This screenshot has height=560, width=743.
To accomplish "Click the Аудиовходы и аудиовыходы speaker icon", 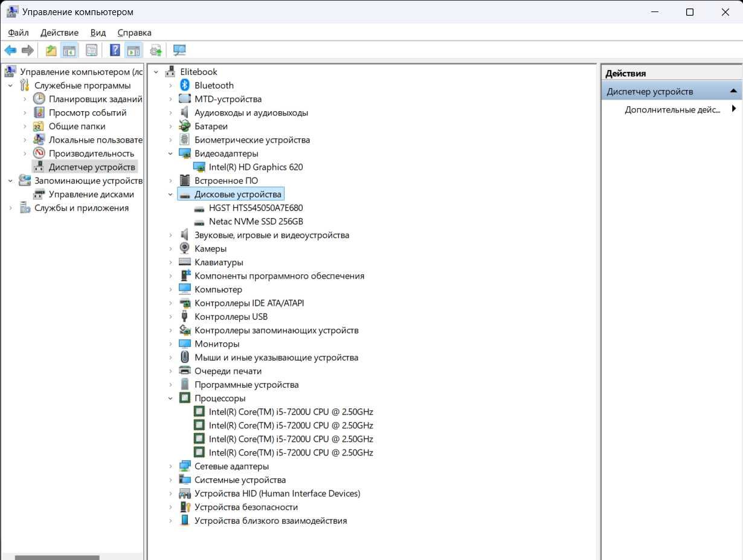I will pyautogui.click(x=185, y=112).
